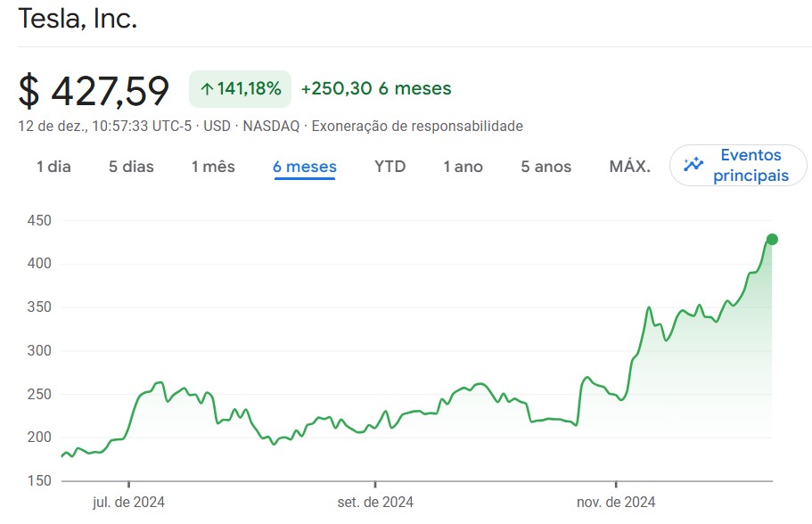Select the 5 anos range
The height and width of the screenshot is (524, 812).
pos(545,167)
